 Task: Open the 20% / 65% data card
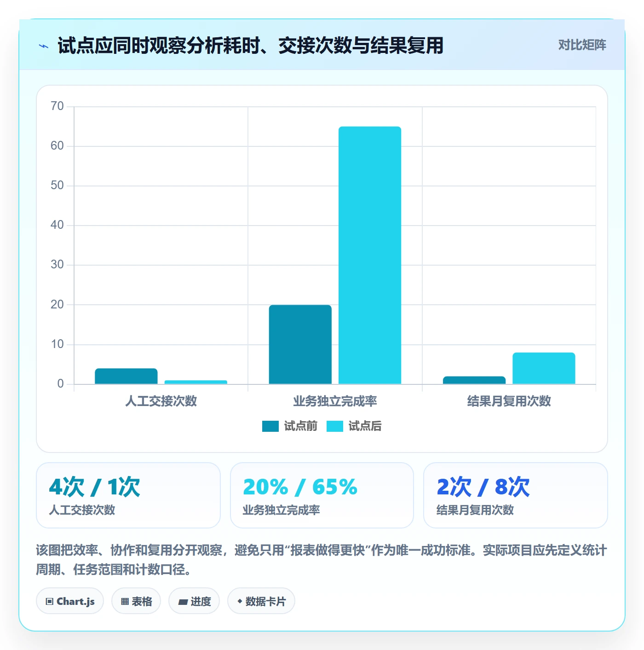point(322,495)
